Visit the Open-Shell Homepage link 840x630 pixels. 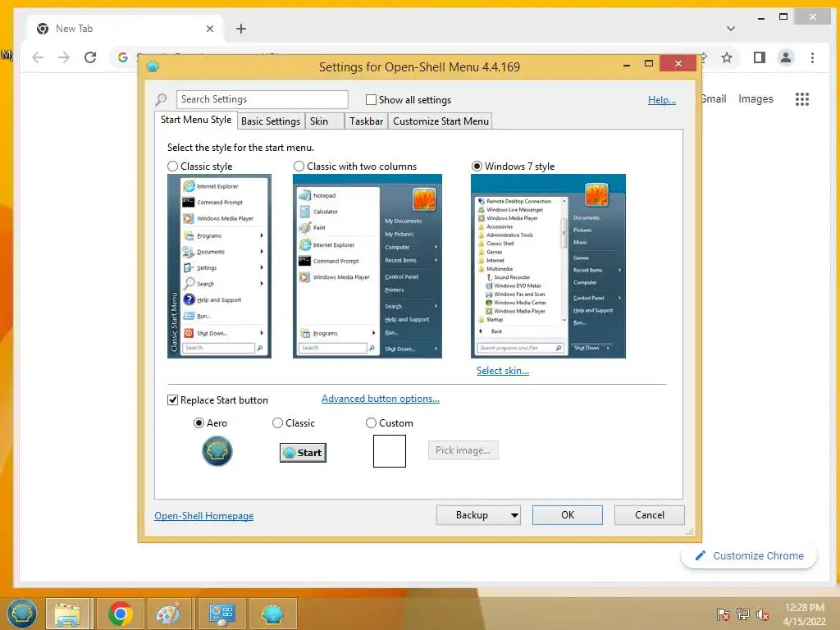[x=204, y=516]
